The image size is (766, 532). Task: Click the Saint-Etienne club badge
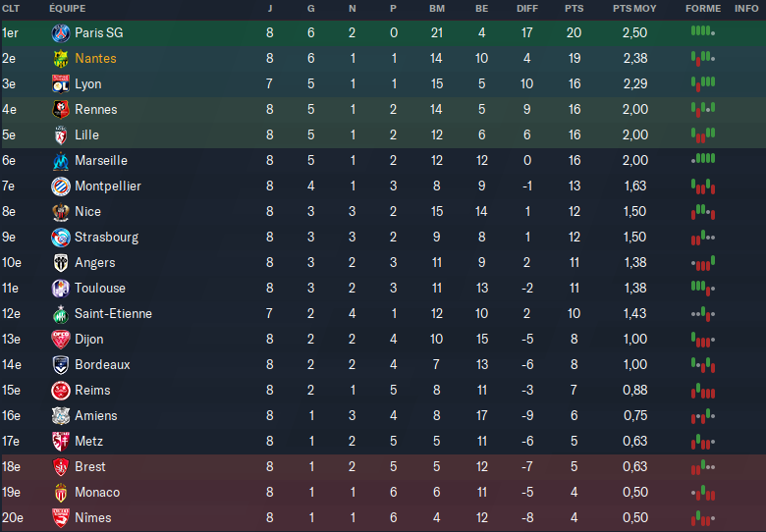point(60,314)
